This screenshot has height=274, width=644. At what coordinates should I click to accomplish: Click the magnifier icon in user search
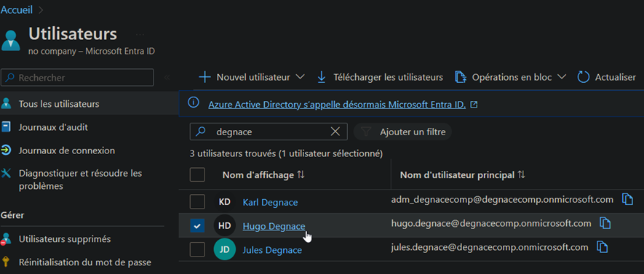point(200,132)
